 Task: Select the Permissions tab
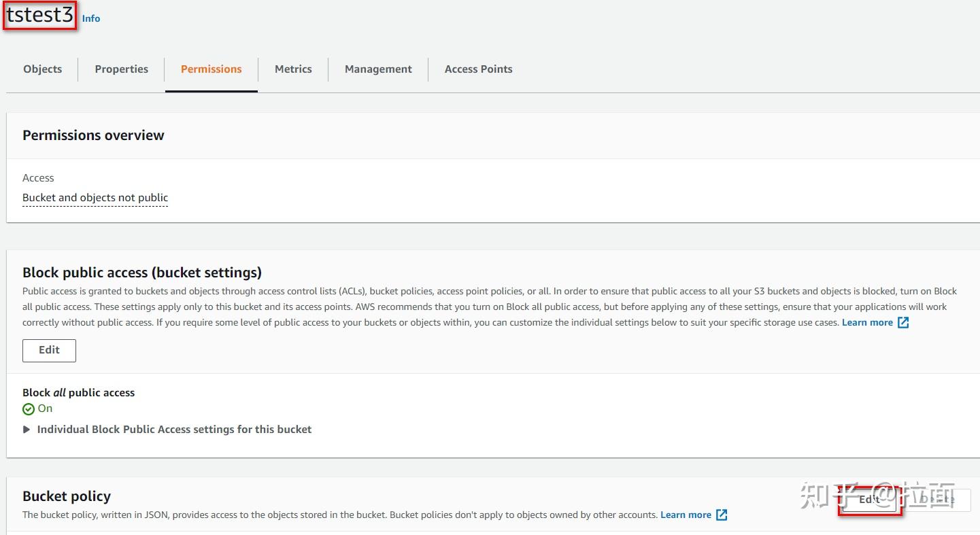[211, 69]
